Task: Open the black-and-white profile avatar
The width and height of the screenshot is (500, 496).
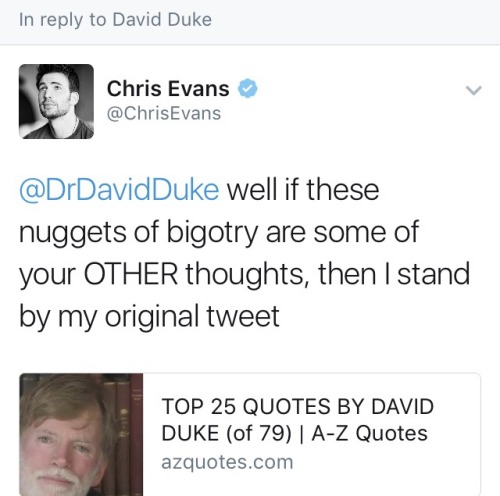Action: coord(56,101)
